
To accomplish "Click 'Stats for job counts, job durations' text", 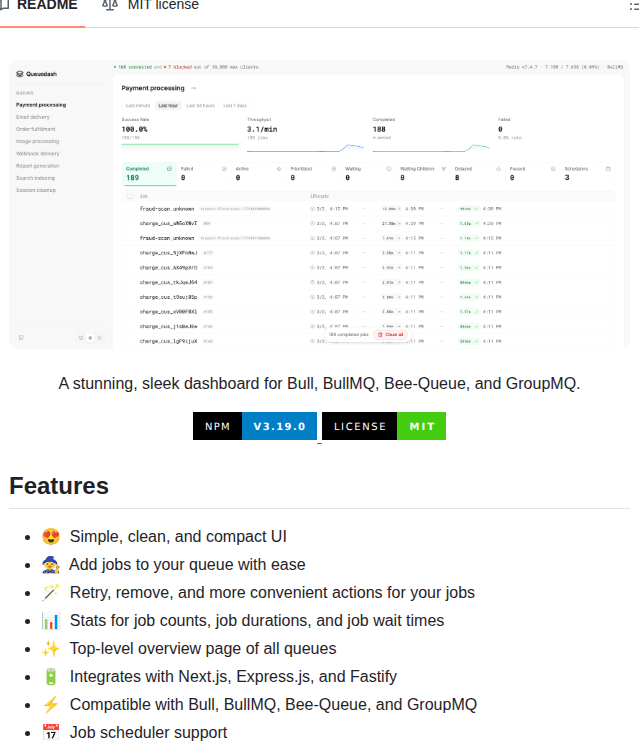I will click(x=257, y=621).
